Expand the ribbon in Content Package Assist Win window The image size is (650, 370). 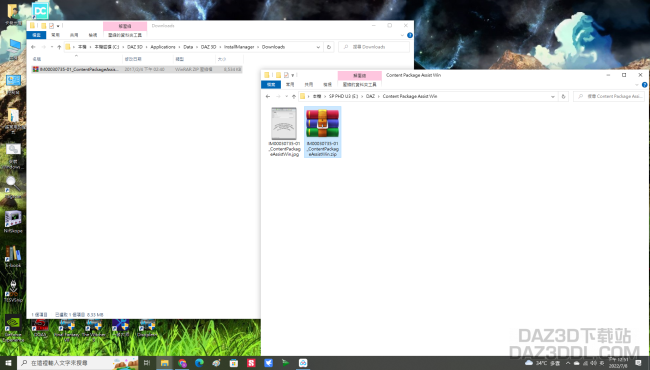(x=637, y=85)
